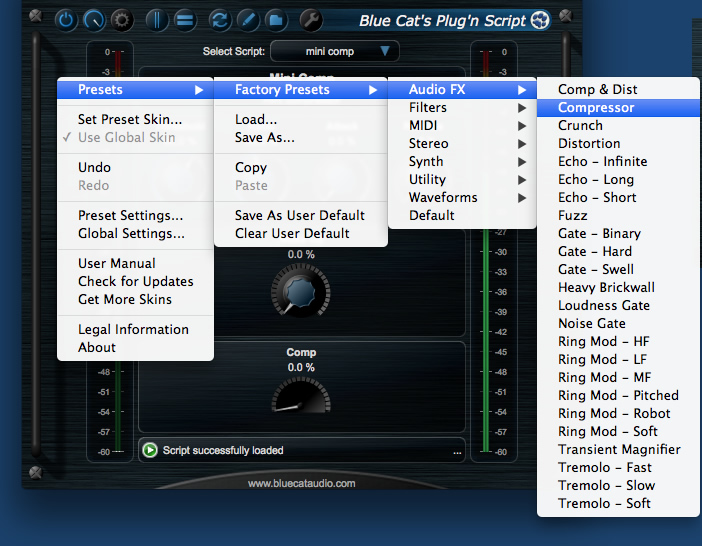This screenshot has width=702, height=546.
Task: Click the open folder icon in toolbar
Action: [x=276, y=21]
